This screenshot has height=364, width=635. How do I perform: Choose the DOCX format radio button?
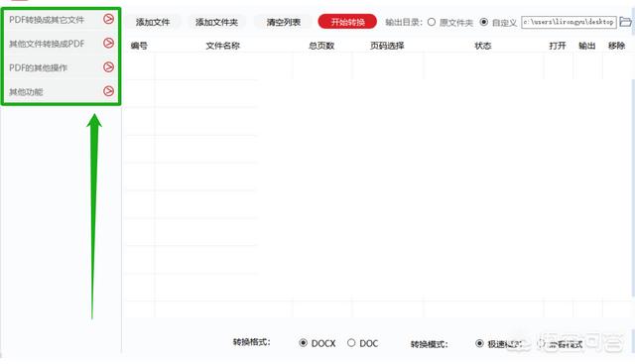click(303, 343)
